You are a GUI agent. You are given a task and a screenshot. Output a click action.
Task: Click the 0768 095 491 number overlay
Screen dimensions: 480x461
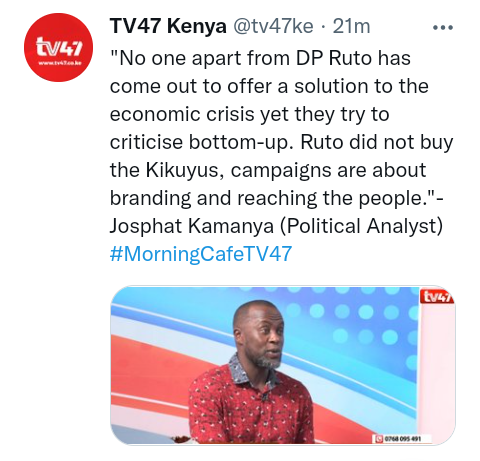(x=402, y=439)
